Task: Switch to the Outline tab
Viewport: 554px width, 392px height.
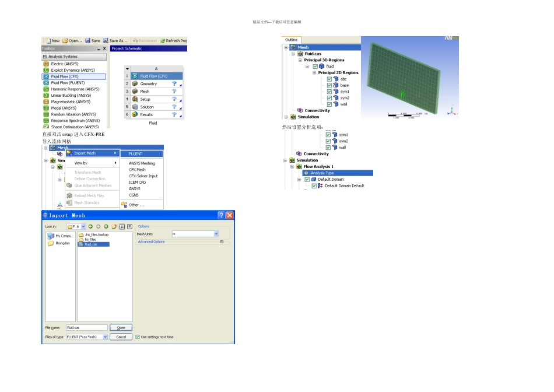Action: [x=291, y=40]
